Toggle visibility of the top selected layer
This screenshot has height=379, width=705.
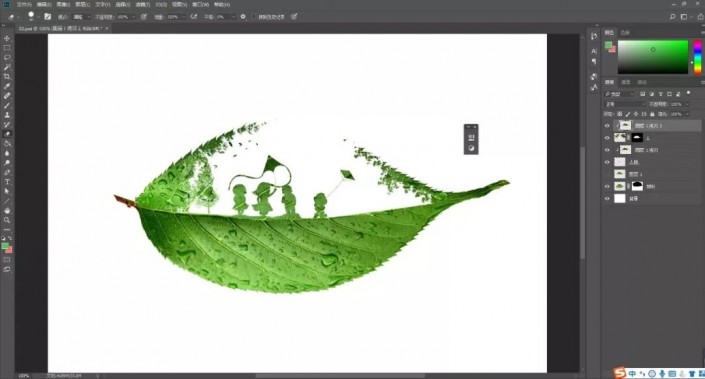tap(607, 126)
